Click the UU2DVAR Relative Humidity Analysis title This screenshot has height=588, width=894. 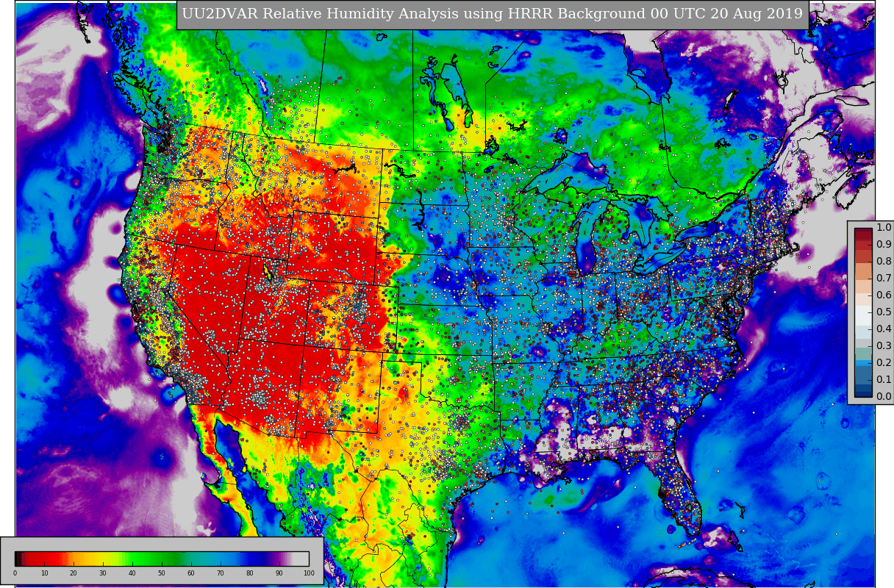[x=492, y=14]
